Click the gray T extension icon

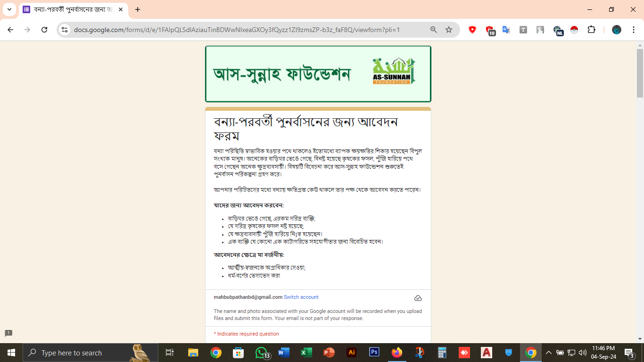tap(523, 30)
